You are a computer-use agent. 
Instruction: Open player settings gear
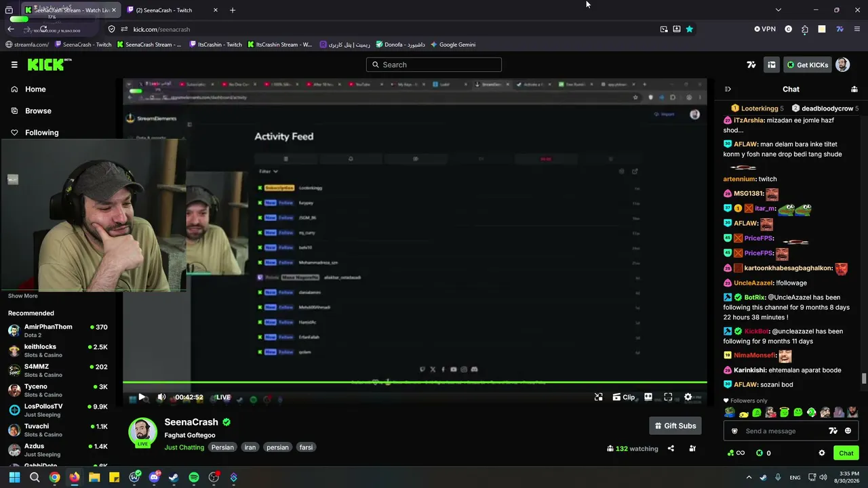pos(688,397)
